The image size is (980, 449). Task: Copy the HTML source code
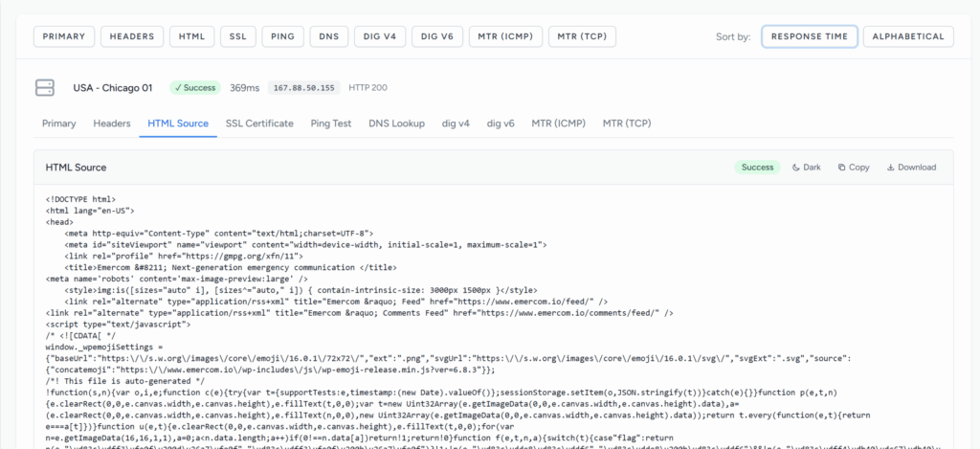coord(854,168)
